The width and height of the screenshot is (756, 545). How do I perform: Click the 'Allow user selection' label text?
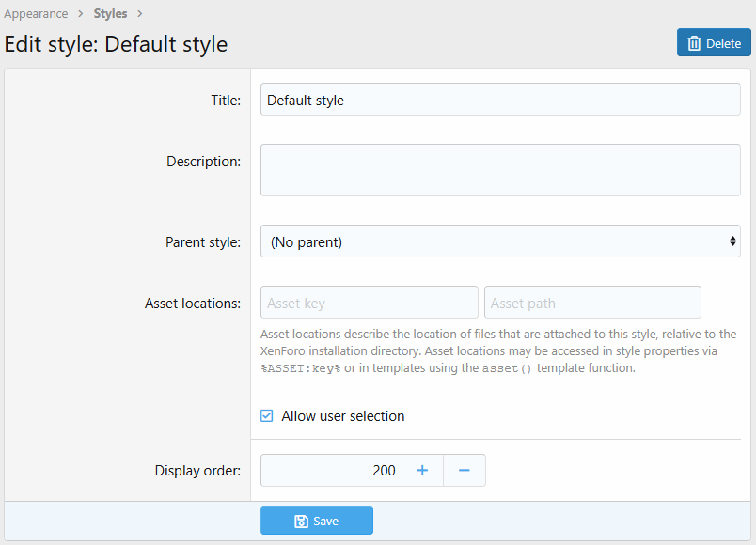(x=342, y=415)
